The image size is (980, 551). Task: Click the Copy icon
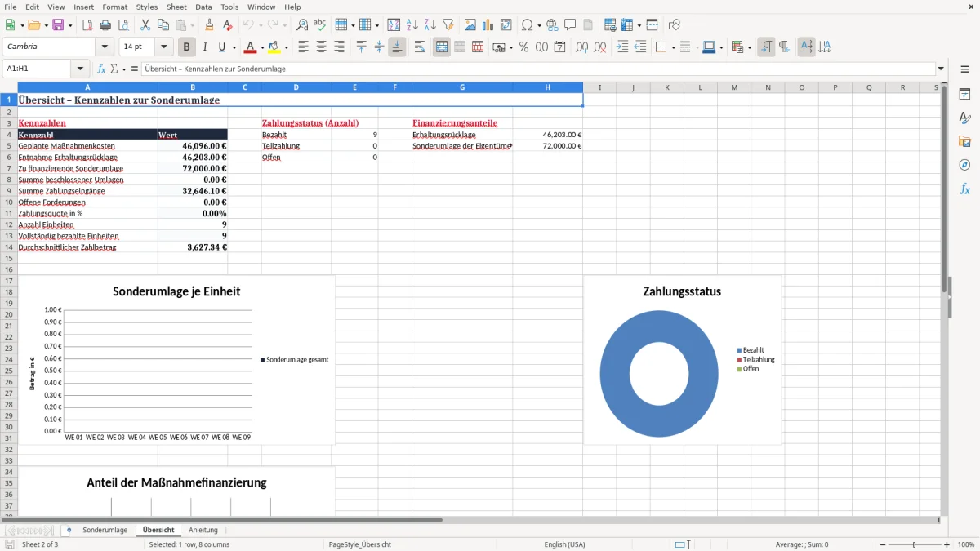click(163, 25)
